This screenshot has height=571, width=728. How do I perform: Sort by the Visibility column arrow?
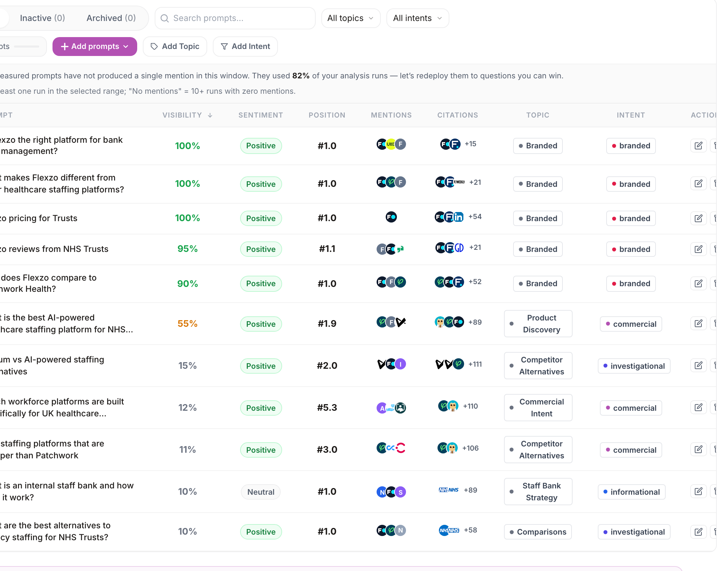point(210,115)
